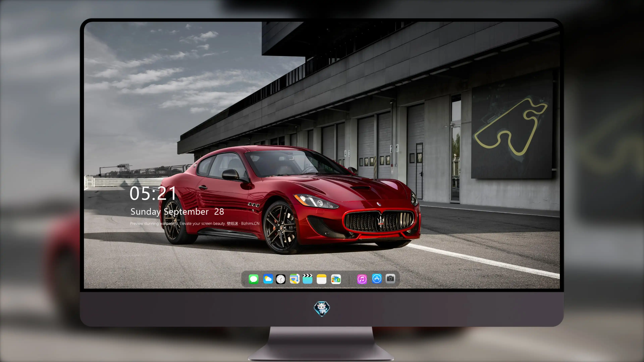Click the date Sunday September 28
The width and height of the screenshot is (644, 362).
tap(177, 212)
